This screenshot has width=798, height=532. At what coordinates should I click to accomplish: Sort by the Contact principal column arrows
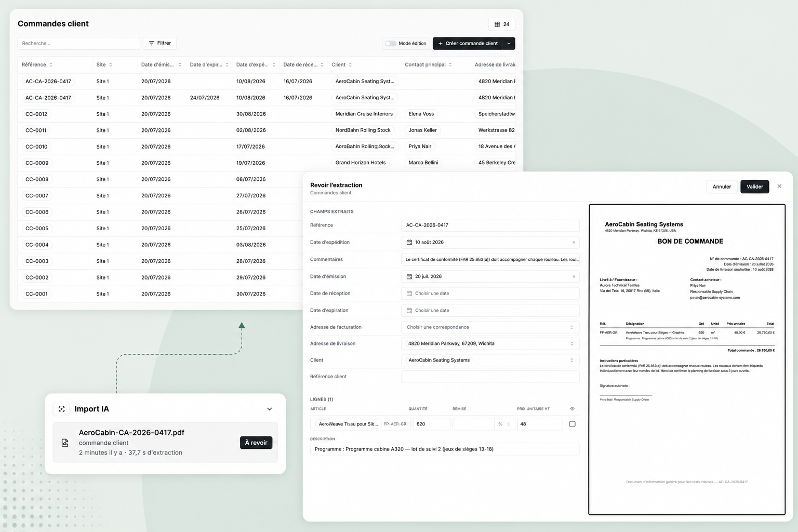click(450, 65)
